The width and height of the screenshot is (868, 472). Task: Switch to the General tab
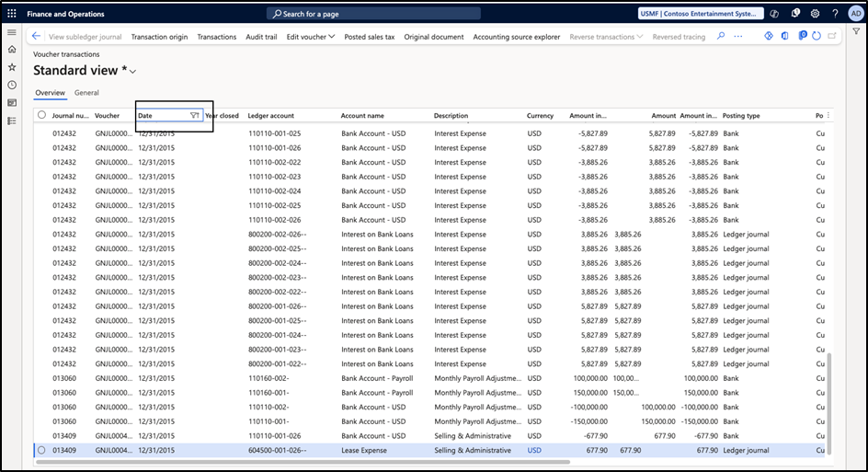click(x=86, y=93)
